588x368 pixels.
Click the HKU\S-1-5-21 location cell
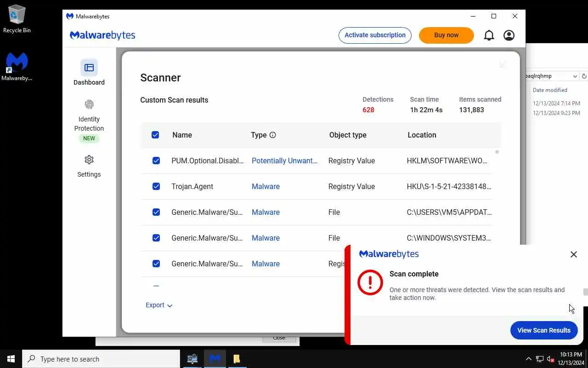click(449, 186)
